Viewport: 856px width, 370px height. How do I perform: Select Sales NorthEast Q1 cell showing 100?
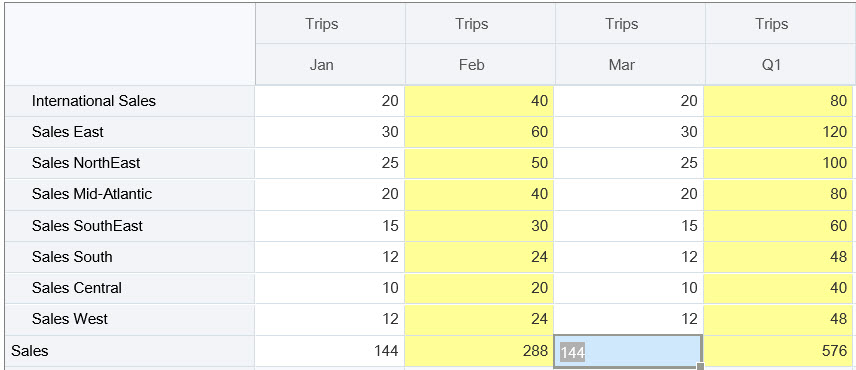coord(778,163)
